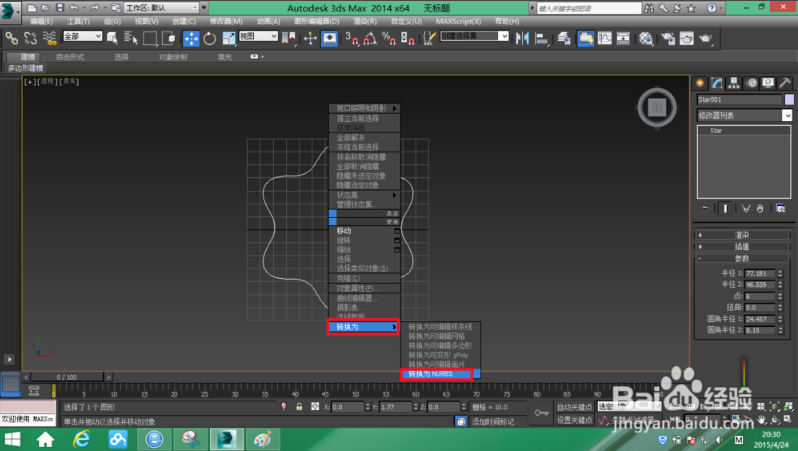The height and width of the screenshot is (451, 798).
Task: Click the ViewCube in the viewport
Action: click(657, 107)
